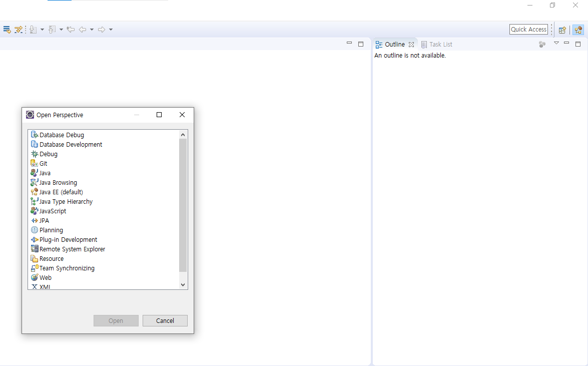This screenshot has height=366, width=588.
Task: Select the Debug bug icon in list
Action: (35, 154)
